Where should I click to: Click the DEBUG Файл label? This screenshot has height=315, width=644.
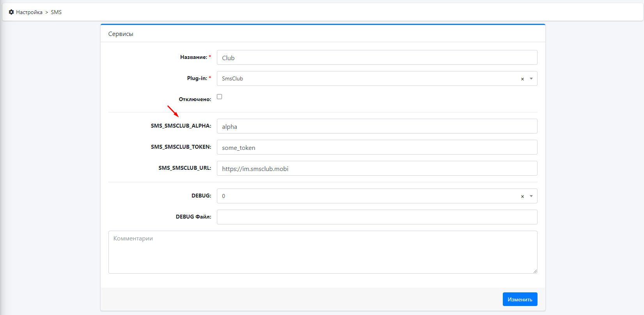[193, 217]
